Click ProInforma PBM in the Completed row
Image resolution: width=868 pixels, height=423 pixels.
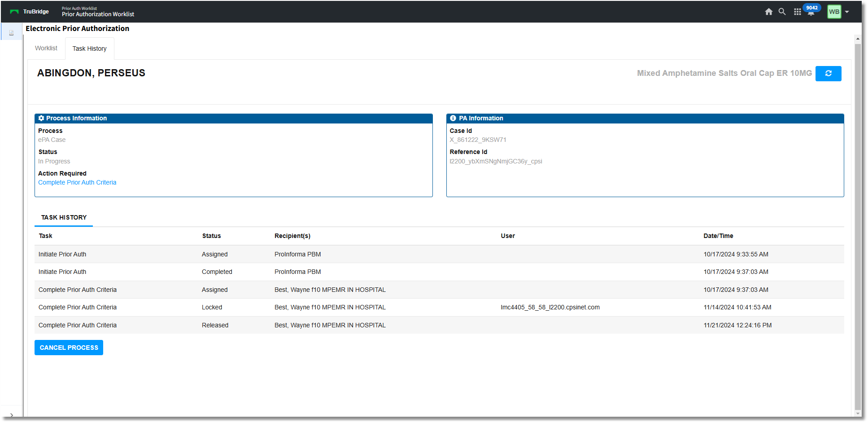click(x=297, y=272)
